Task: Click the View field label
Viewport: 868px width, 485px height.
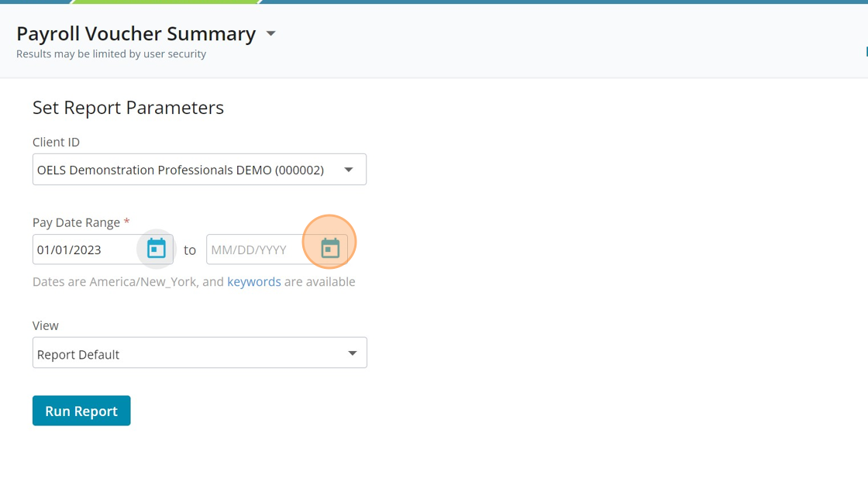Action: (45, 325)
